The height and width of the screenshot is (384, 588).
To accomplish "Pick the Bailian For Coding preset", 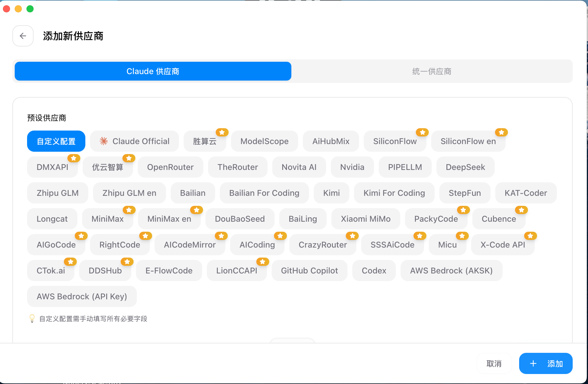I will point(264,193).
